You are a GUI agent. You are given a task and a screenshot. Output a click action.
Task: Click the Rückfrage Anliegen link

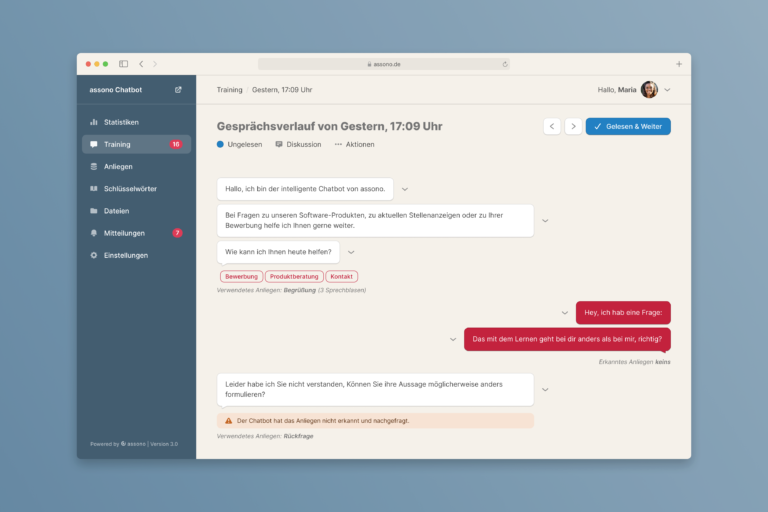[x=298, y=436]
